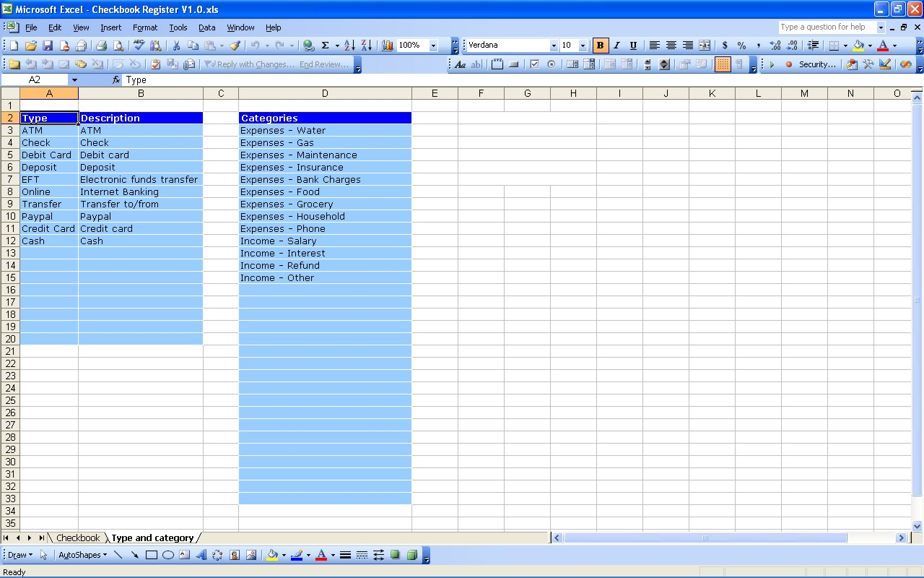Click the Security button
The width and height of the screenshot is (924, 578).
coord(815,64)
